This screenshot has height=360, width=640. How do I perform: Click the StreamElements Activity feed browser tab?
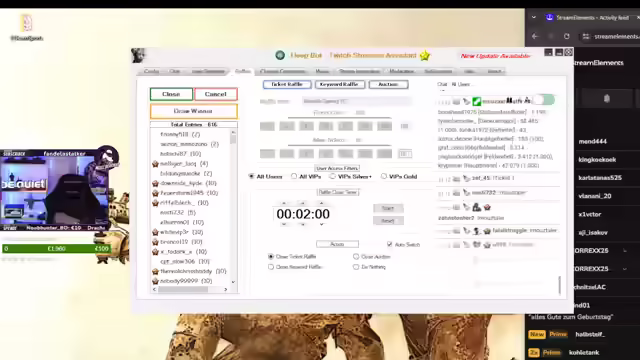(591, 18)
